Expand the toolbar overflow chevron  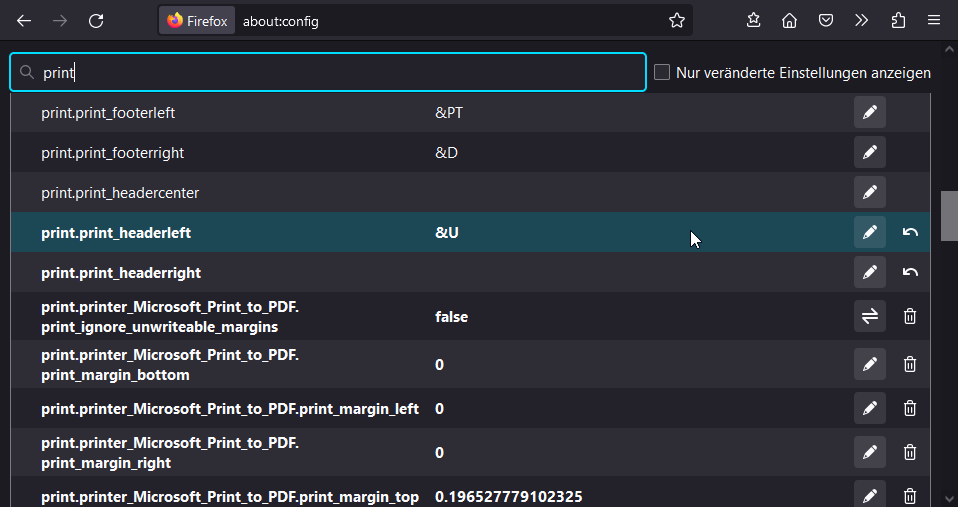[862, 20]
